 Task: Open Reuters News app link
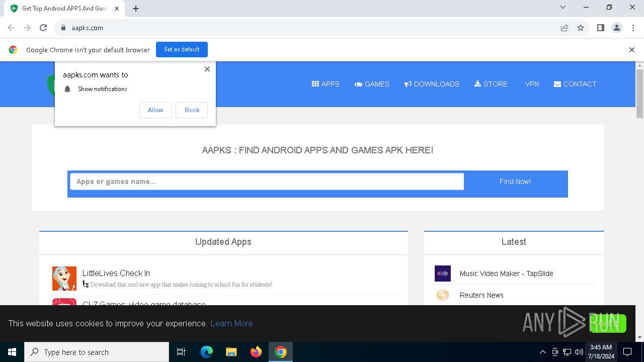[x=481, y=295]
